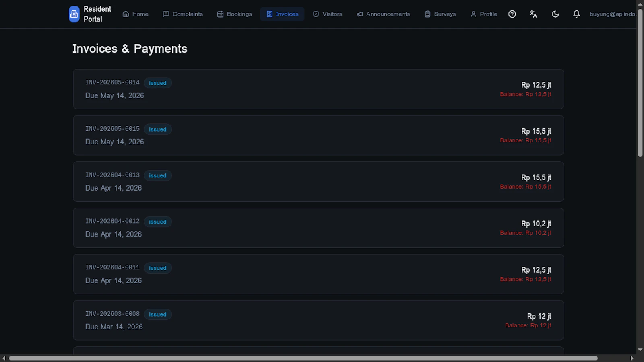
Task: Click issued badge on INV-202605-0015
Action: (158, 129)
